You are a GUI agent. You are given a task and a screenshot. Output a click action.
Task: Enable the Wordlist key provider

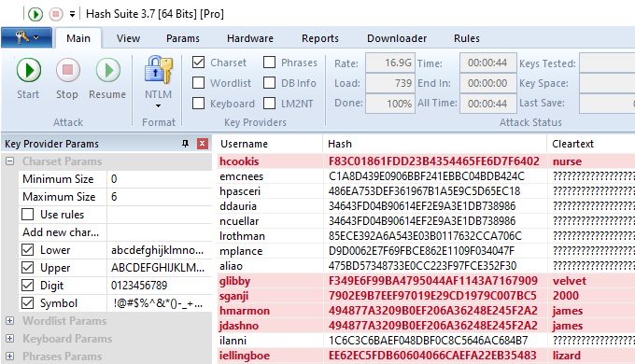[198, 82]
